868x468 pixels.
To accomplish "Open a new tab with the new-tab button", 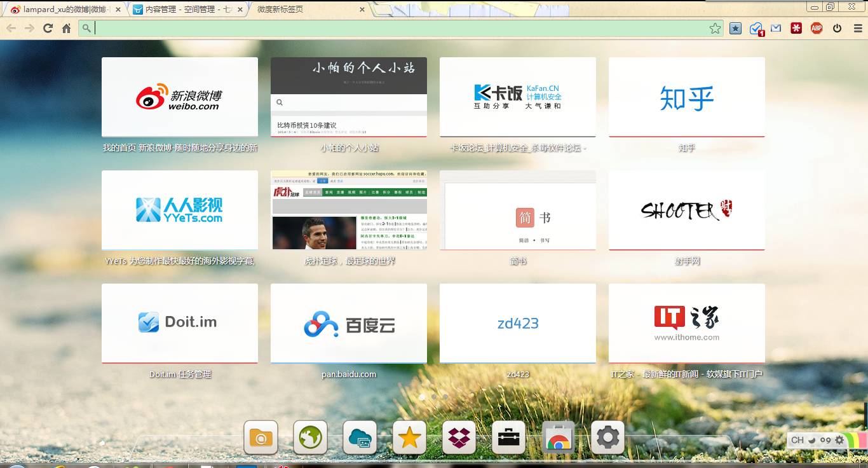I will 384,10.
